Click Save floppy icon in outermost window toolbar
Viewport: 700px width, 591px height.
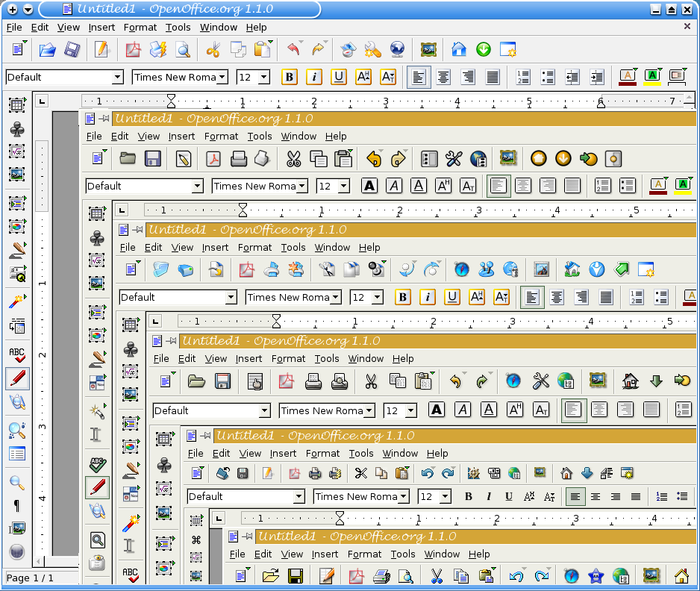(x=72, y=49)
